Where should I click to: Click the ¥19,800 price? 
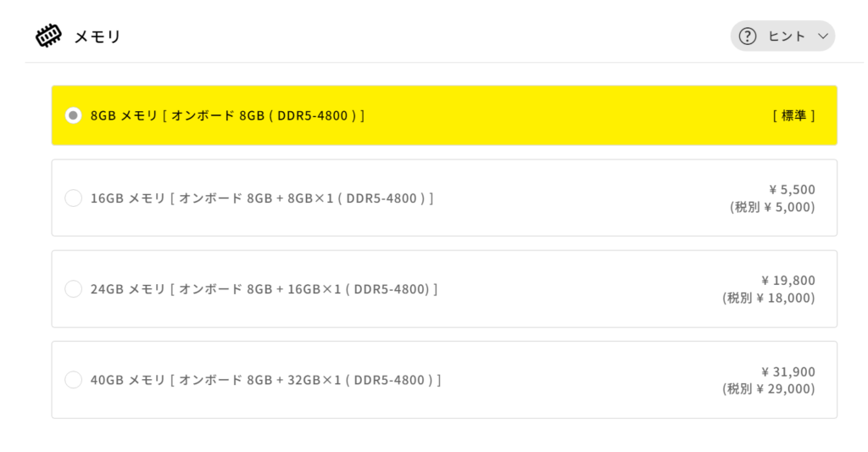[787, 281]
